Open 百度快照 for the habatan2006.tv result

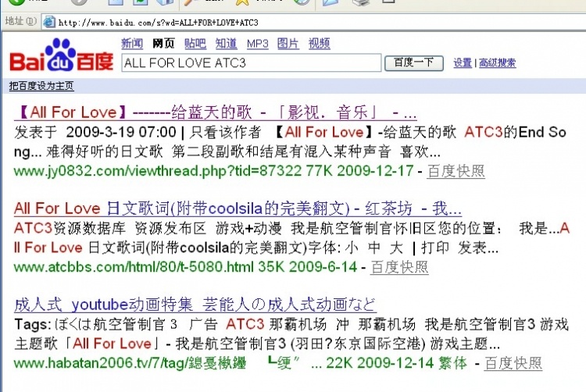[x=513, y=363]
